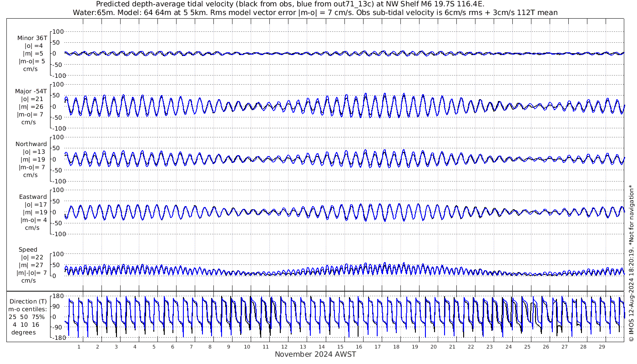Viewport: 637px width, 364px height.
Task: Select the 'Northward' panel label
Action: [31, 144]
